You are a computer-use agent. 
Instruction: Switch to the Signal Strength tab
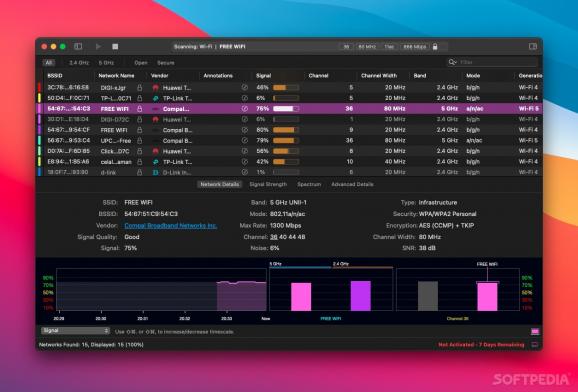click(268, 184)
